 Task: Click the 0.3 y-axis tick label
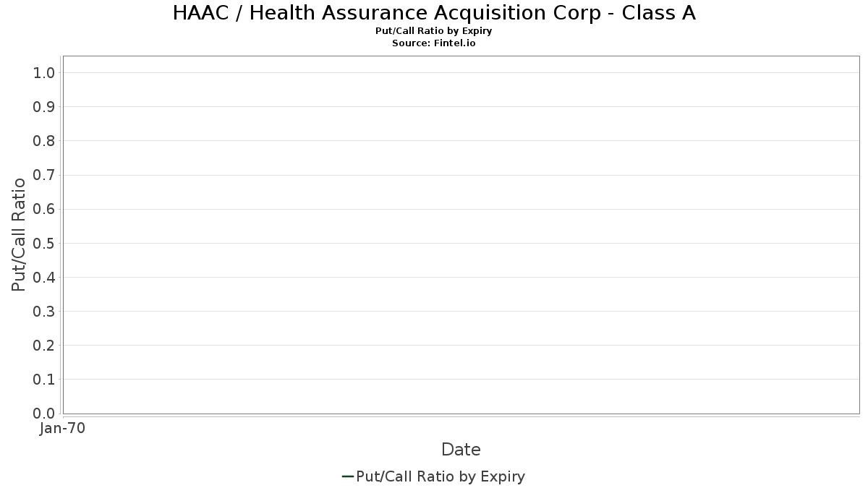pos(44,312)
